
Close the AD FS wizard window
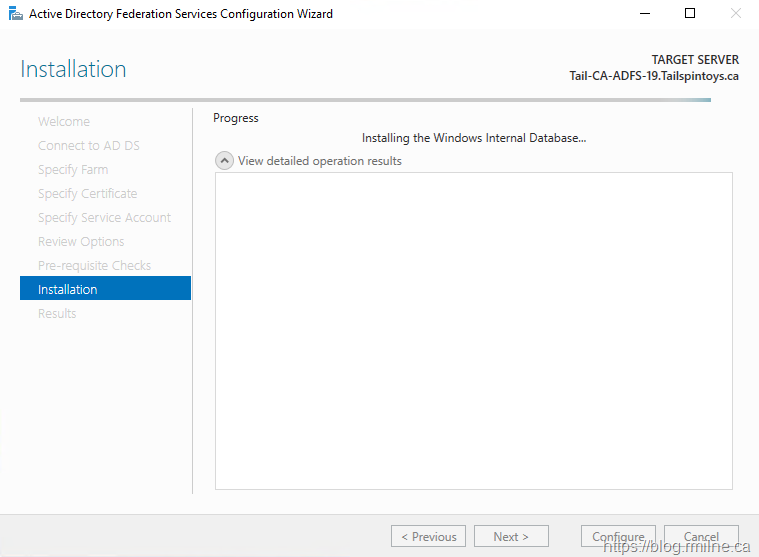coord(736,14)
